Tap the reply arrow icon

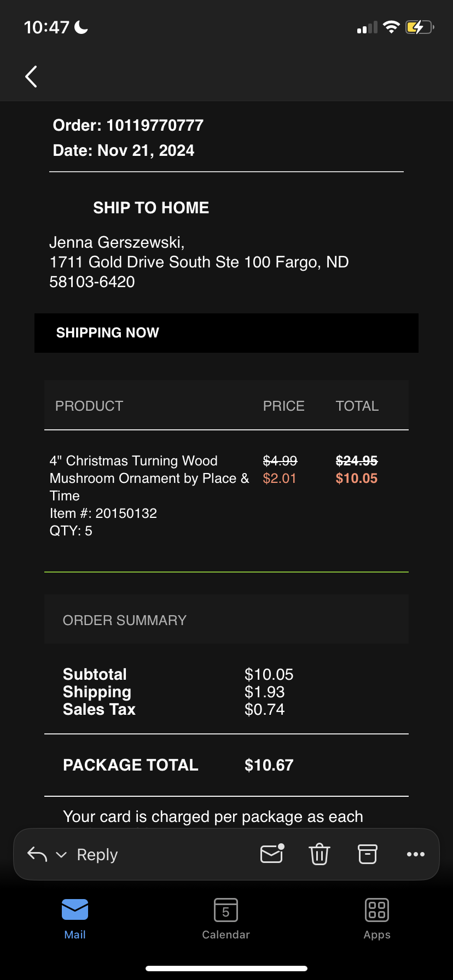[37, 854]
